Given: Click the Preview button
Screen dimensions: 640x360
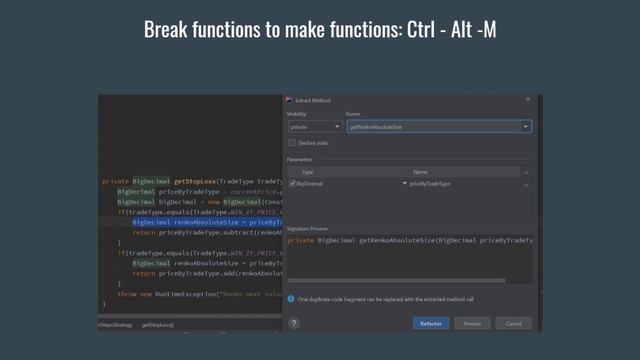Looking at the screenshot, I should [472, 323].
